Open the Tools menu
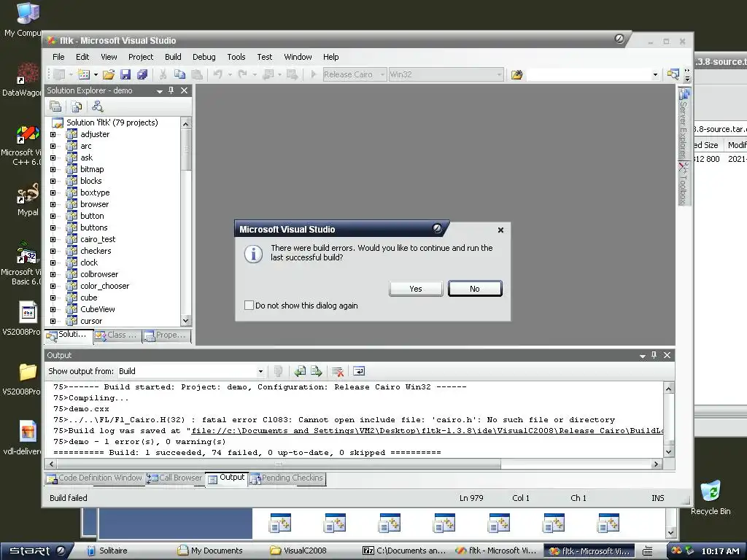Screen dimensions: 747x560 [x=236, y=57]
